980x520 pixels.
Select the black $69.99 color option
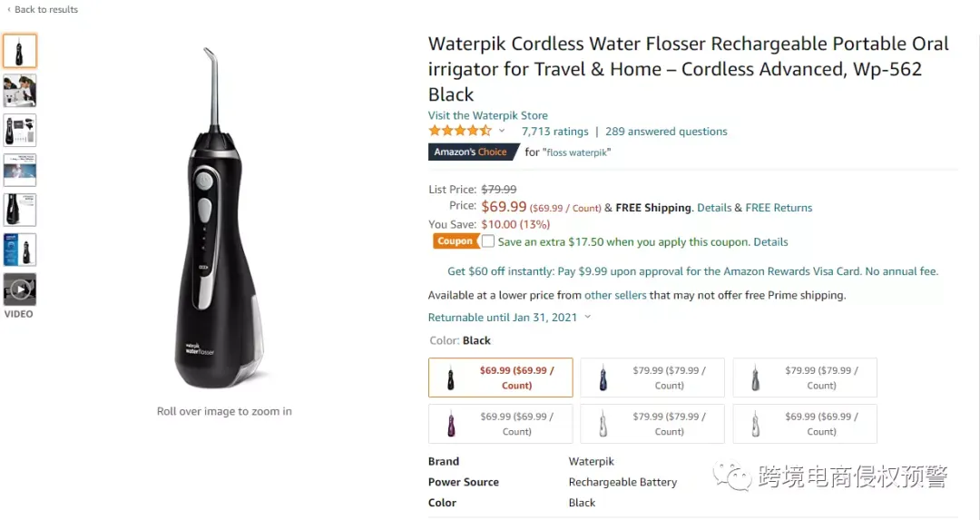500,378
